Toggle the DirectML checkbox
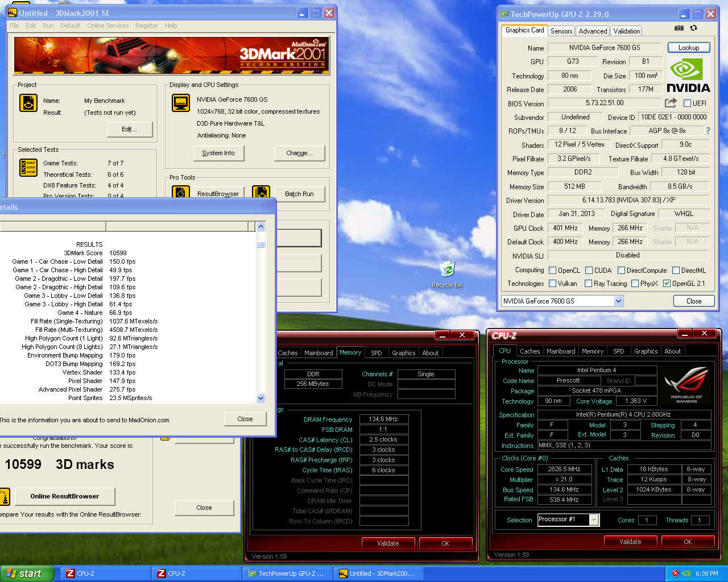The image size is (728, 582). coord(676,271)
